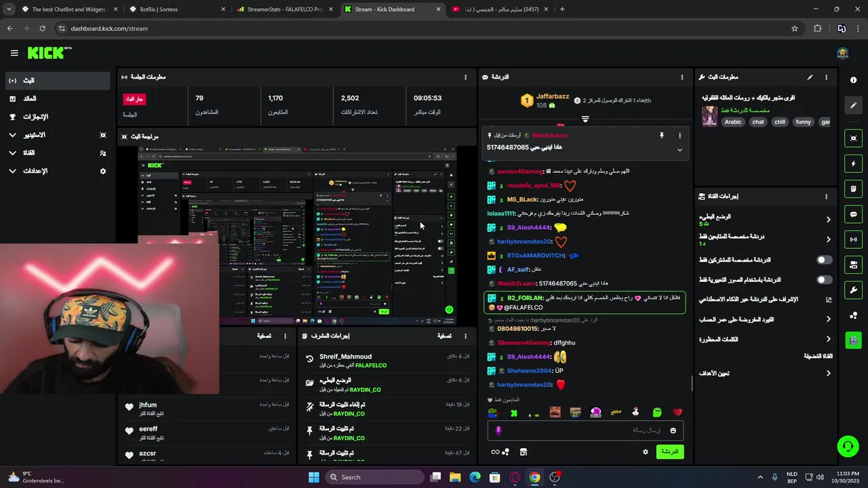Open the user profile avatar menu
Image resolution: width=868 pixels, height=488 pixels.
click(x=842, y=54)
